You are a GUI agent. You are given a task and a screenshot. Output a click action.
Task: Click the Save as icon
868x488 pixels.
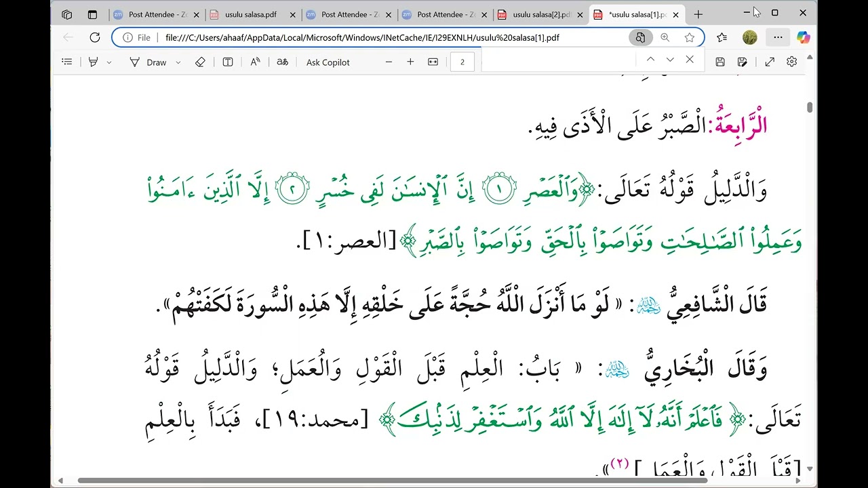pyautogui.click(x=743, y=62)
